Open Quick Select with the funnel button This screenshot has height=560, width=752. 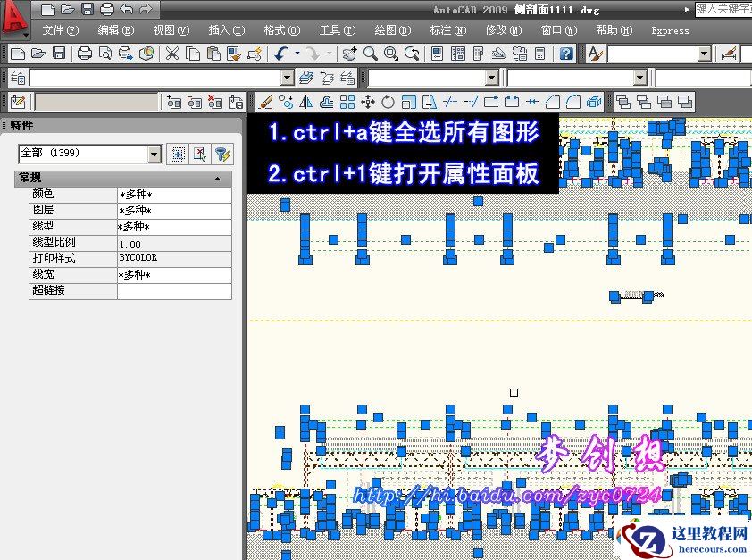point(221,154)
